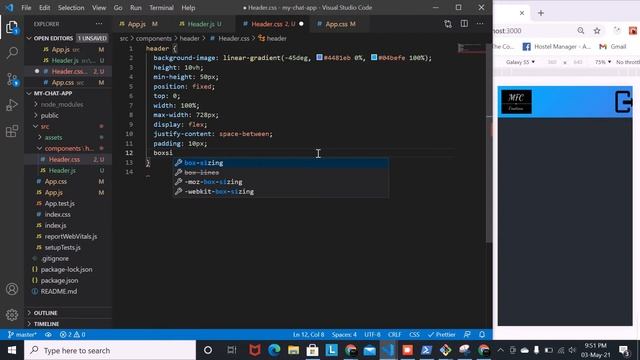Open the notifications bell in status bar
Screen dimensions: 640x360
pos(482,334)
